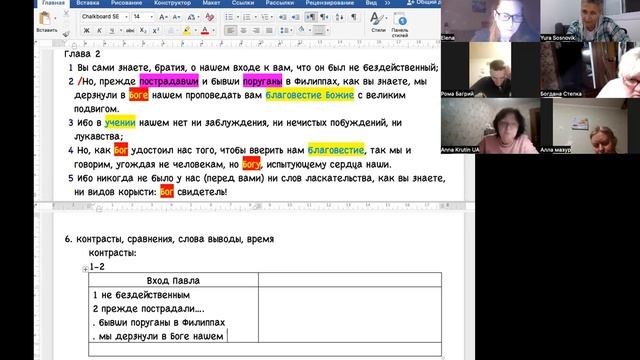Toggle strikethrough with the abc button
640x360 pixels.
[130, 31]
